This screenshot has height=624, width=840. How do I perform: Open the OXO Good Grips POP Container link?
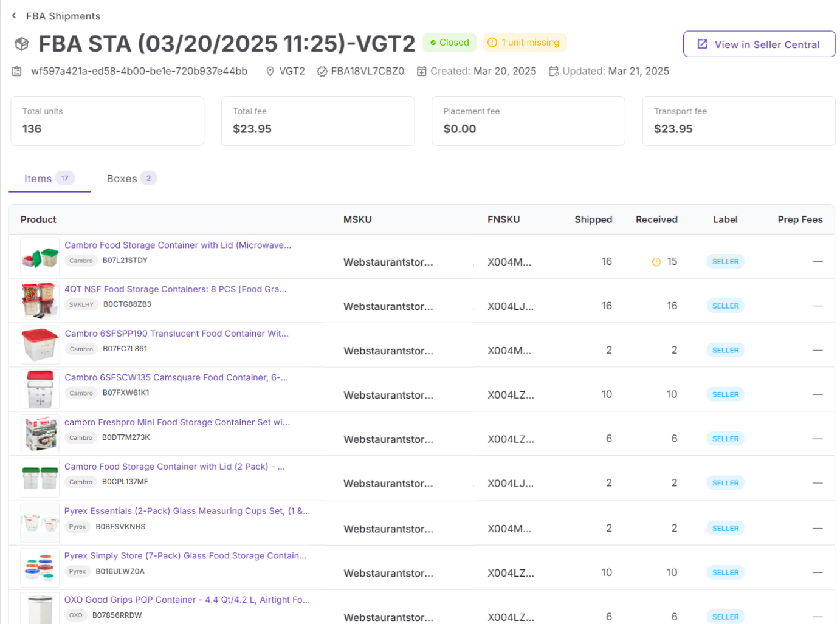pos(187,600)
